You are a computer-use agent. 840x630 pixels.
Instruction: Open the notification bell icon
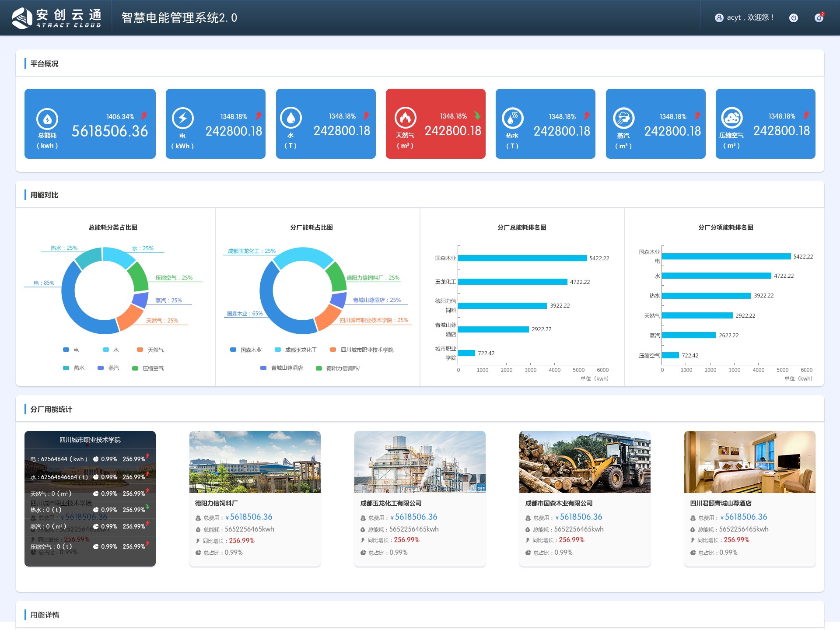(x=819, y=18)
